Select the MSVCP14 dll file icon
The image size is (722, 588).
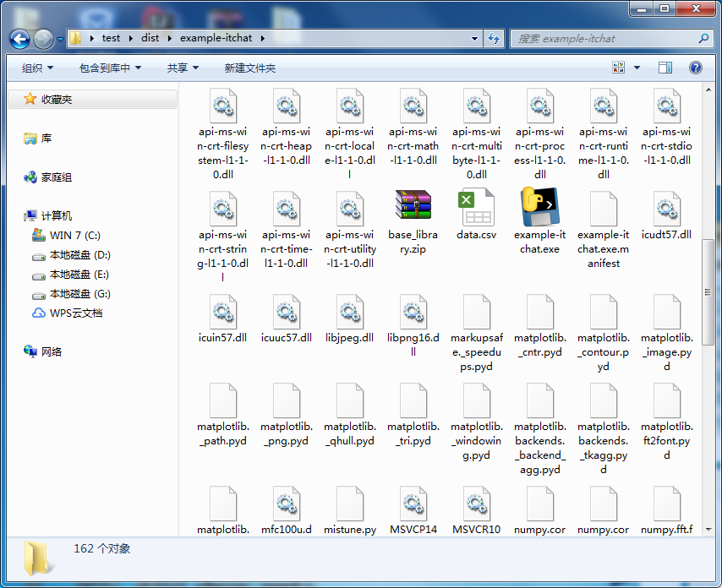point(413,504)
